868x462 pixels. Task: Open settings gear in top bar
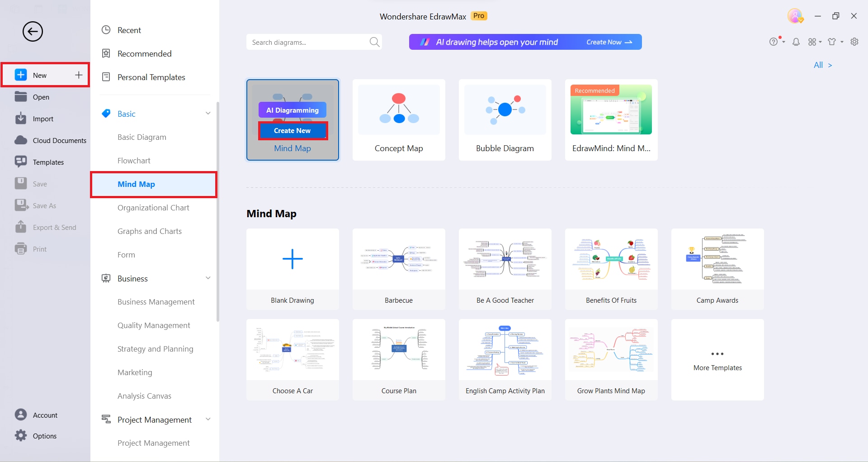[854, 42]
